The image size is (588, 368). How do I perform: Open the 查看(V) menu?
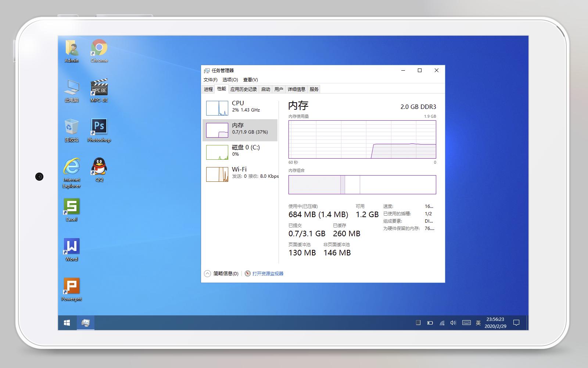pyautogui.click(x=250, y=79)
